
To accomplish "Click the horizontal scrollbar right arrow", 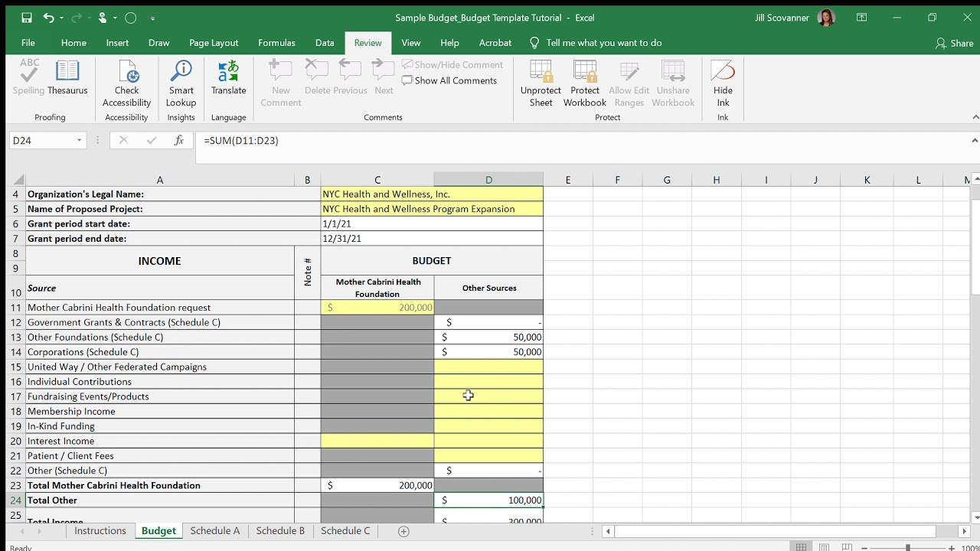I will point(964,531).
